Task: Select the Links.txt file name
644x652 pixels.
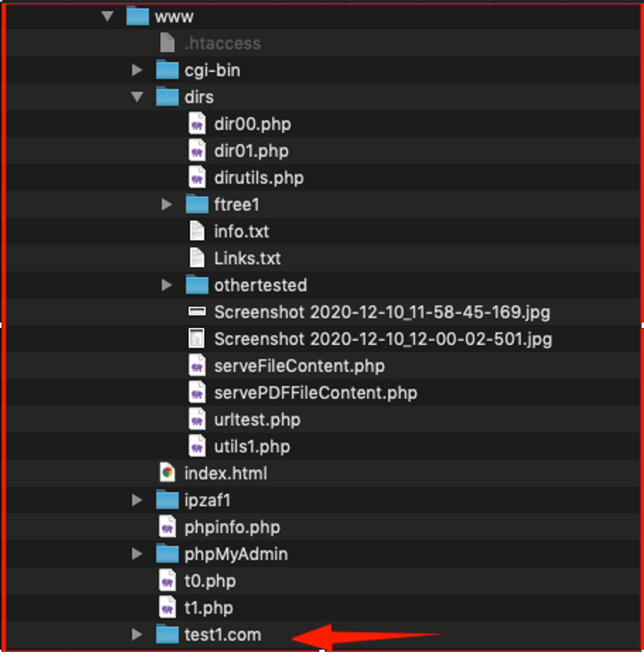Action: (247, 258)
